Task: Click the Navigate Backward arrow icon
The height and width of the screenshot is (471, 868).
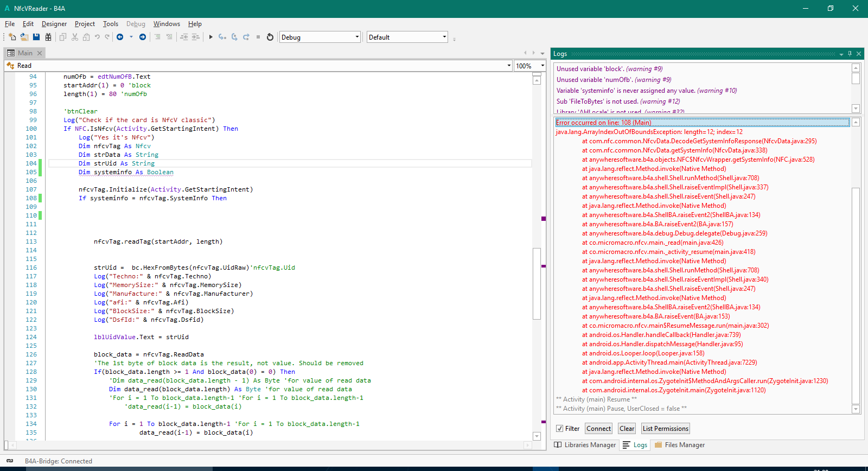Action: (120, 37)
